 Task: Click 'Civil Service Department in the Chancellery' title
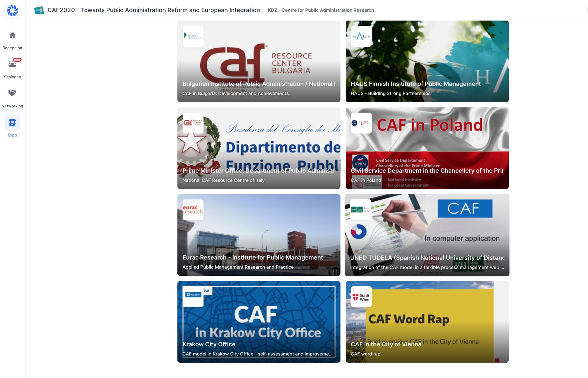point(427,171)
